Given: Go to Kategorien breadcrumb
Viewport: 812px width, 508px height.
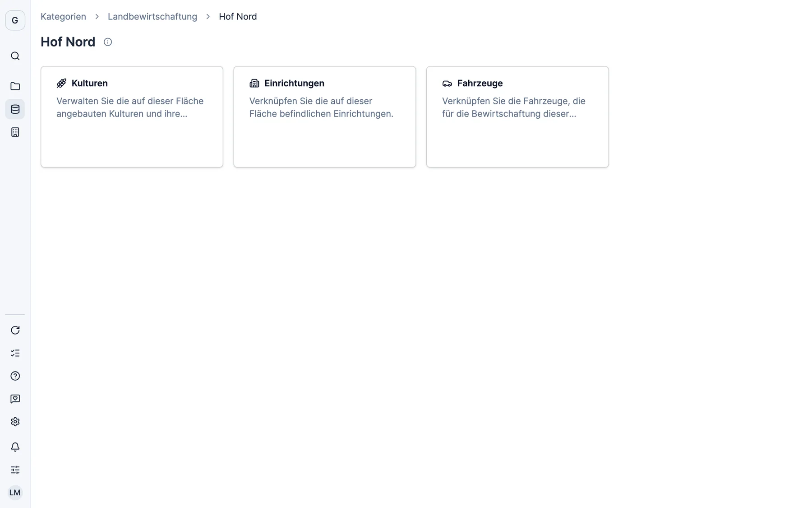Looking at the screenshot, I should tap(63, 17).
